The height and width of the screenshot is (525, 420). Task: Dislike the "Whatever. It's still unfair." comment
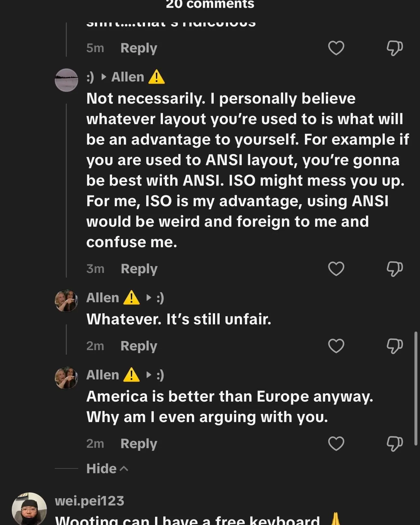pyautogui.click(x=395, y=346)
